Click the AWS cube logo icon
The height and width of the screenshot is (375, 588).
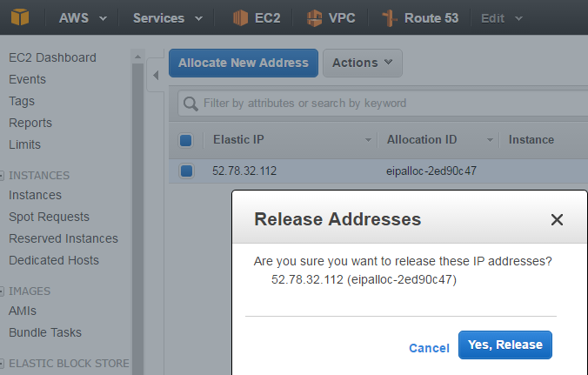coord(20,17)
